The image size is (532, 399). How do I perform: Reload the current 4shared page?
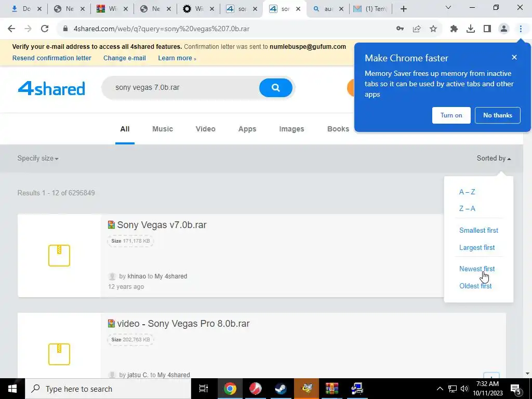[x=45, y=29]
